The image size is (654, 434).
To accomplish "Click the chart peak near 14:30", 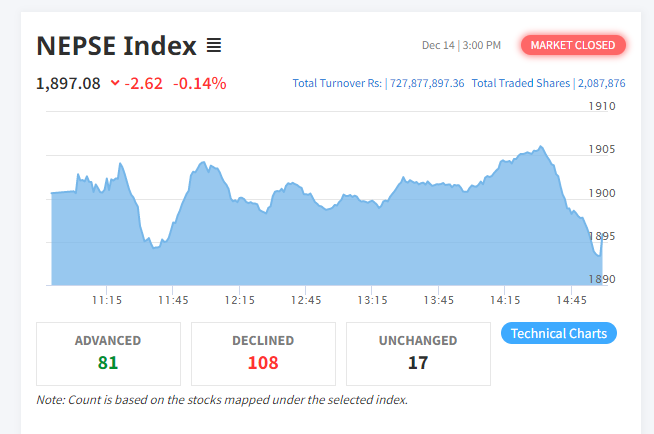I will 541,147.
